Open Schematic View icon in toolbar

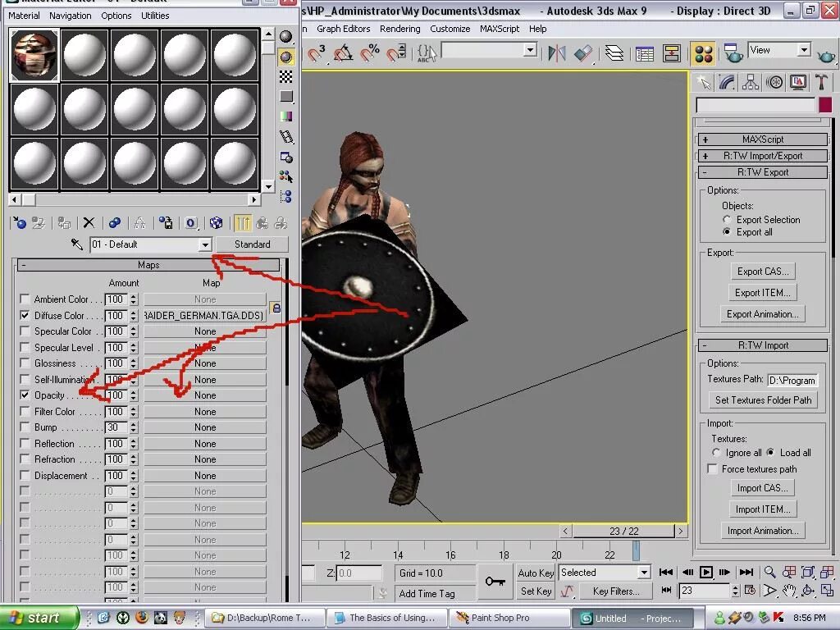671,53
